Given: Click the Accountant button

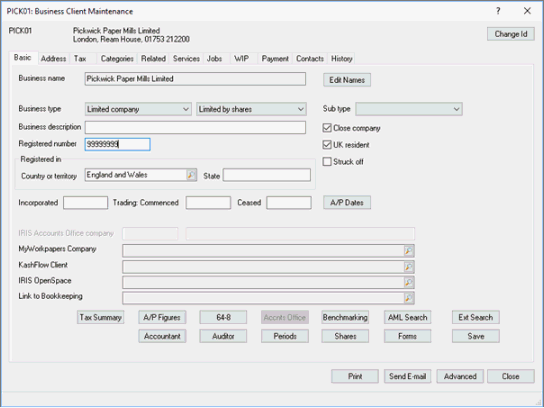Looking at the screenshot, I should (162, 336).
